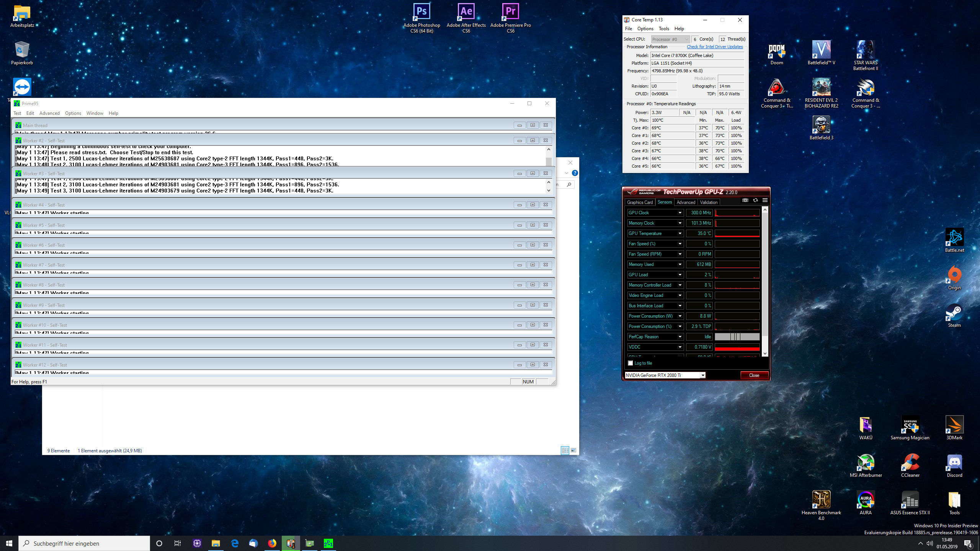
Task: Click the Firefox icon in the taskbar
Action: (272, 543)
